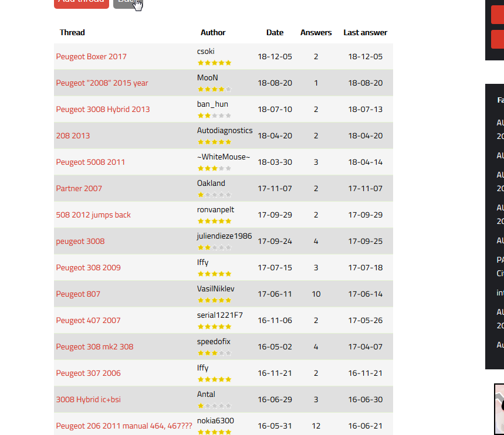Click author name ban_hun
This screenshot has height=435, width=504.
212,104
